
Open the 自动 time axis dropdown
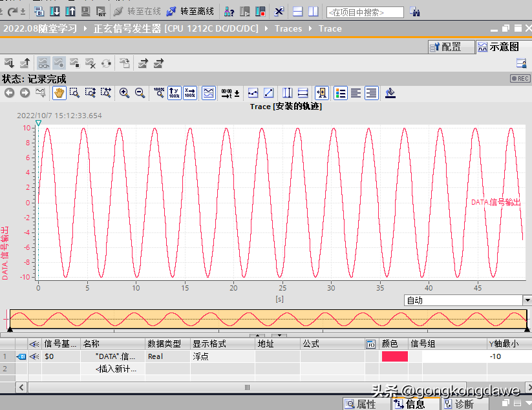point(526,300)
